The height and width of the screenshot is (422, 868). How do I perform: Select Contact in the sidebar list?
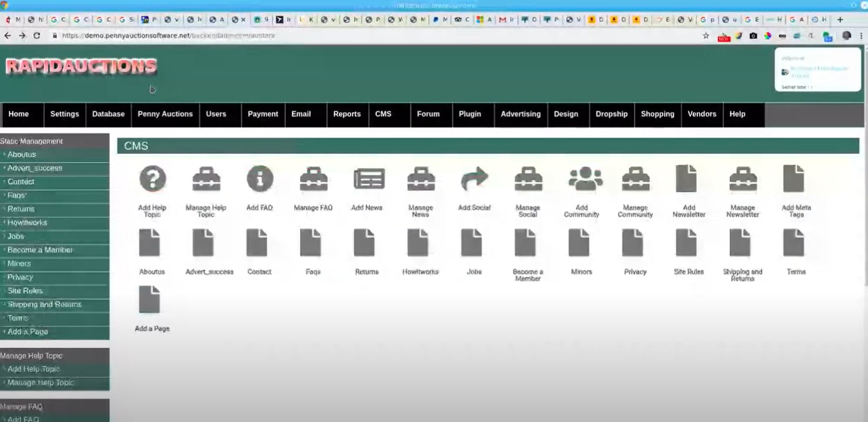click(21, 182)
